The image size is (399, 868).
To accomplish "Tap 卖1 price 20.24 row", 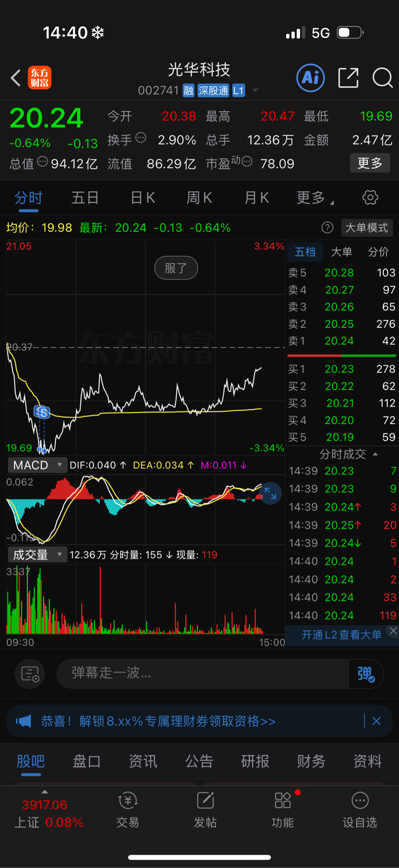I will coord(342,341).
